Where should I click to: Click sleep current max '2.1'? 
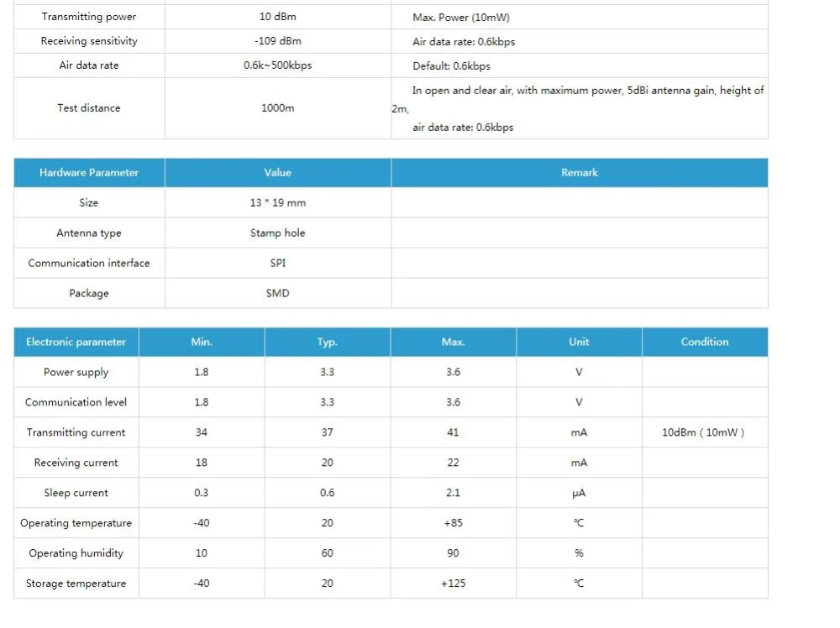click(454, 493)
